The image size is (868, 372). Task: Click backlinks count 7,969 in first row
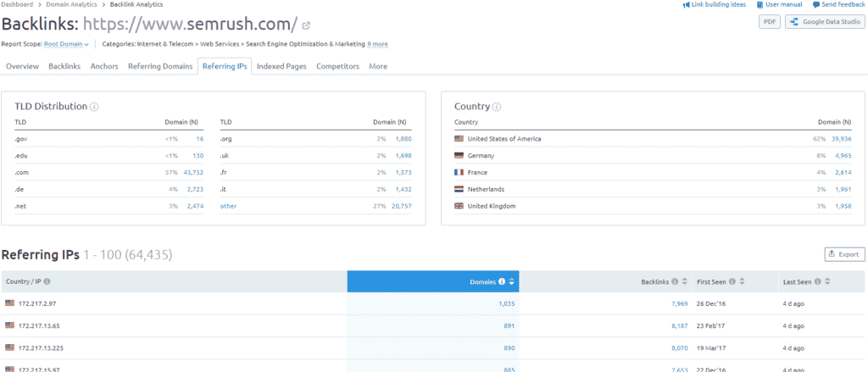pos(679,303)
